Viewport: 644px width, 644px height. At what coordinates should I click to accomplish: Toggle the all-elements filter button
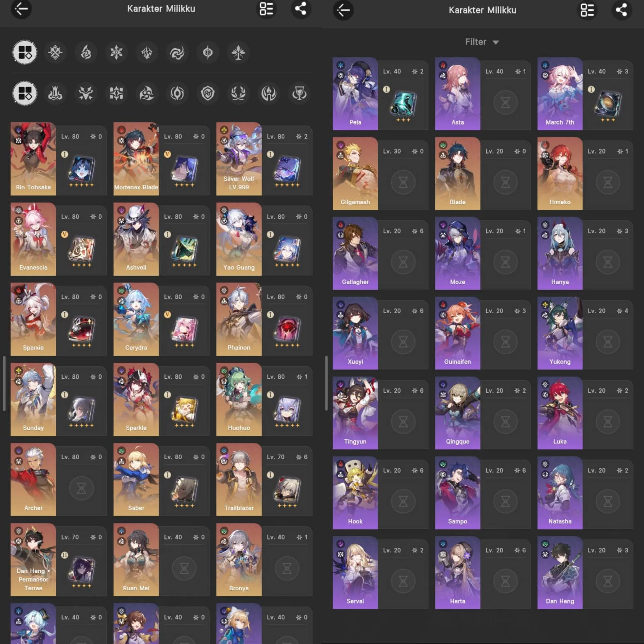(x=25, y=52)
